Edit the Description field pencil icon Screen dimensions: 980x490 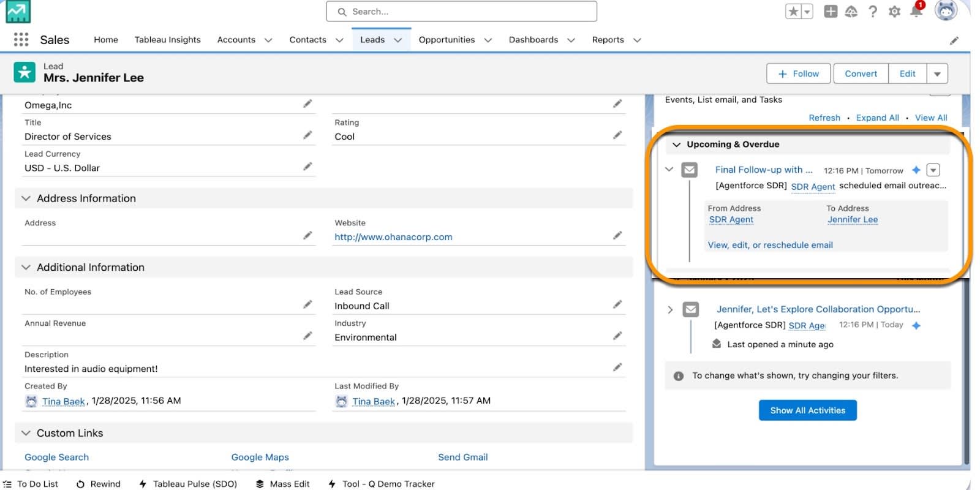pyautogui.click(x=617, y=367)
